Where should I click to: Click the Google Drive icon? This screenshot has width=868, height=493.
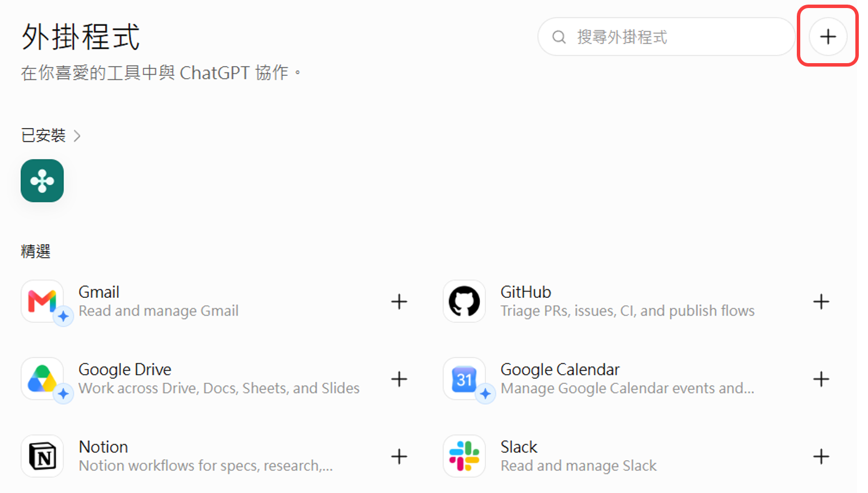42,379
